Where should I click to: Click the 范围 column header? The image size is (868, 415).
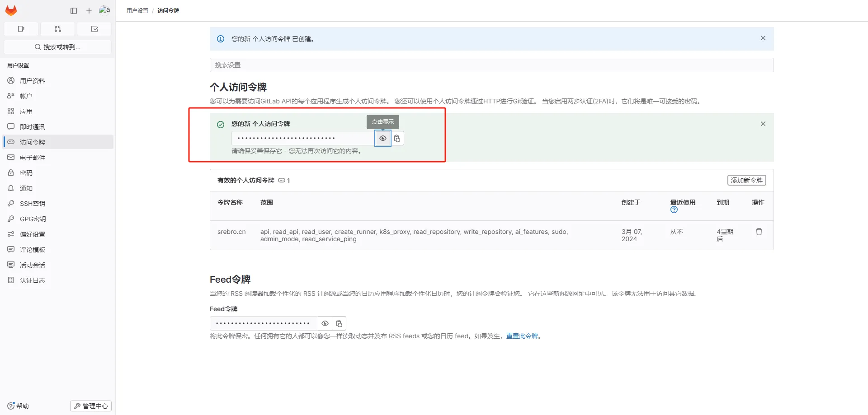pyautogui.click(x=267, y=202)
